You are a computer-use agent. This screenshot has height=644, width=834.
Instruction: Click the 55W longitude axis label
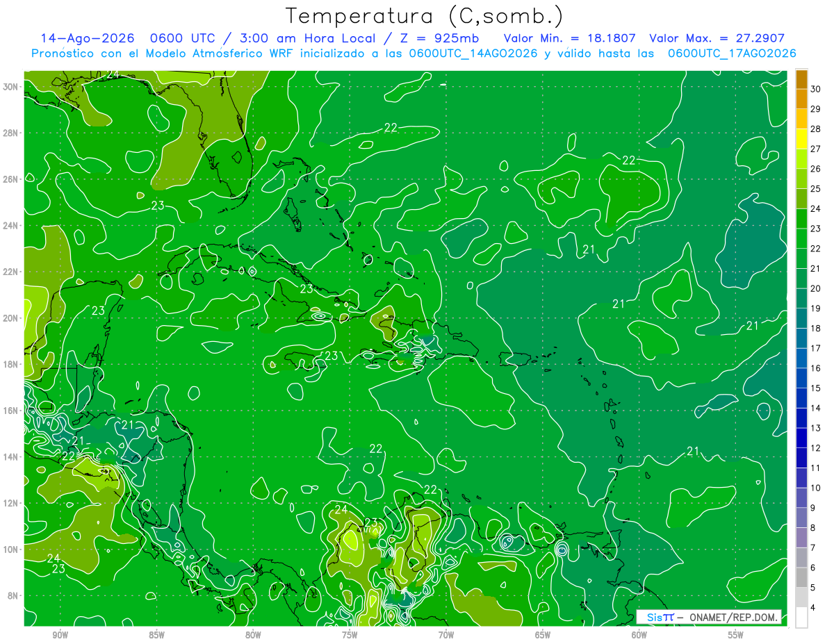[736, 635]
